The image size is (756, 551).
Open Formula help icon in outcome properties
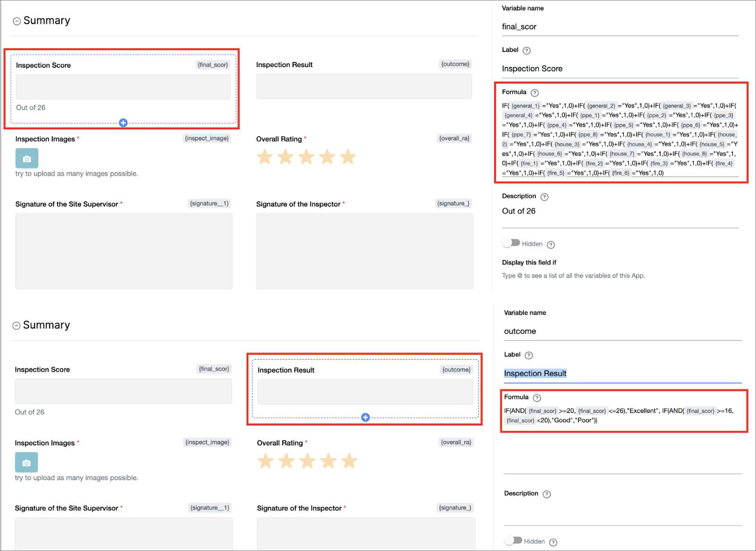tap(537, 398)
